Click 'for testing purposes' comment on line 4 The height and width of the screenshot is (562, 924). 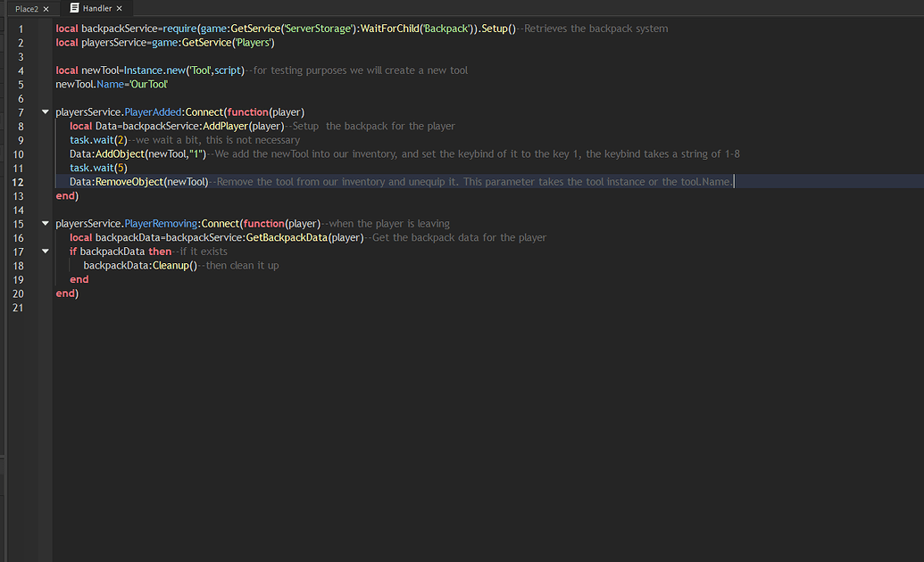pos(299,70)
